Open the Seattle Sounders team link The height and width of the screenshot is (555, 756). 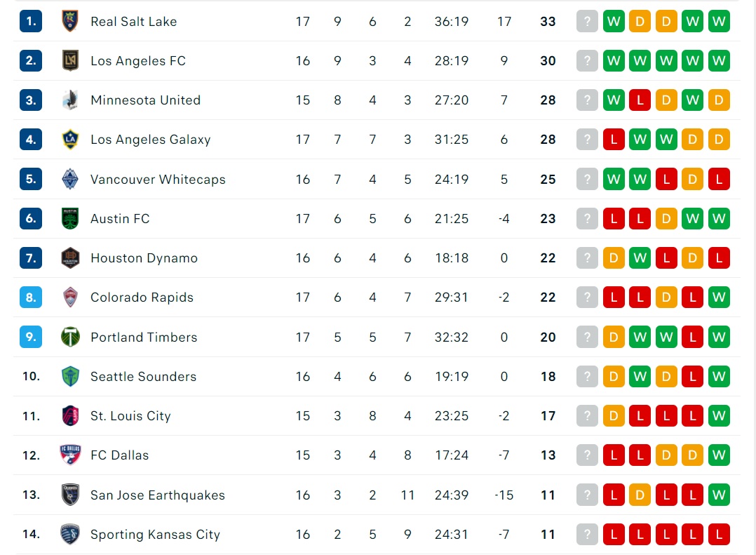point(143,377)
